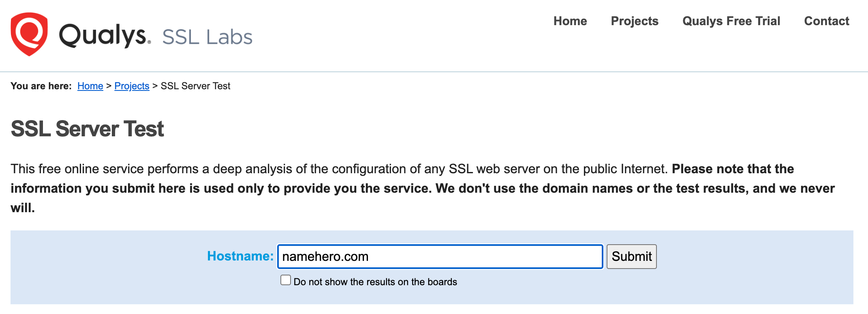Click the 'You are here:' label
This screenshot has width=868, height=314.
click(41, 86)
